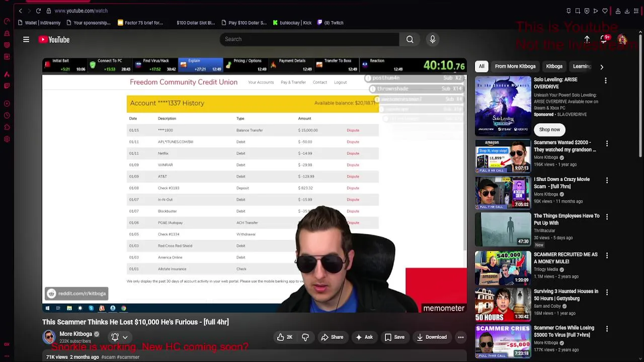The image size is (644, 362).
Task: Open options for Solo Leveling ad
Action: [x=606, y=80]
